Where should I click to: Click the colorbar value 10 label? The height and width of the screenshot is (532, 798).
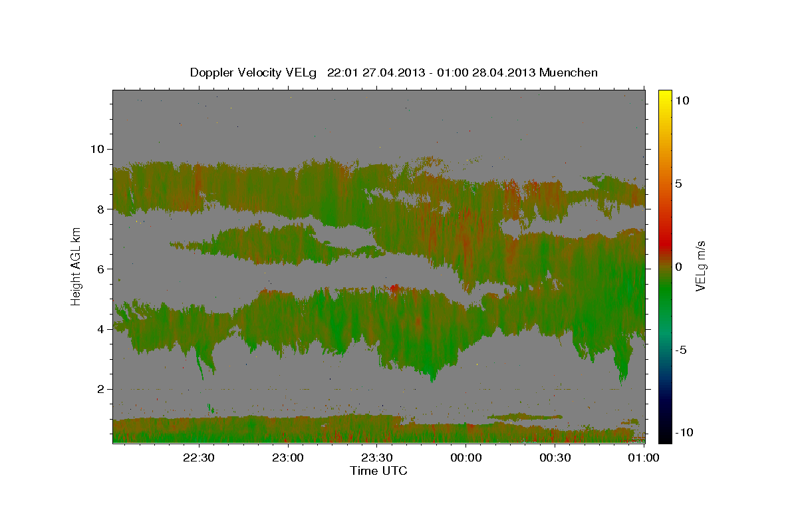coord(682,100)
